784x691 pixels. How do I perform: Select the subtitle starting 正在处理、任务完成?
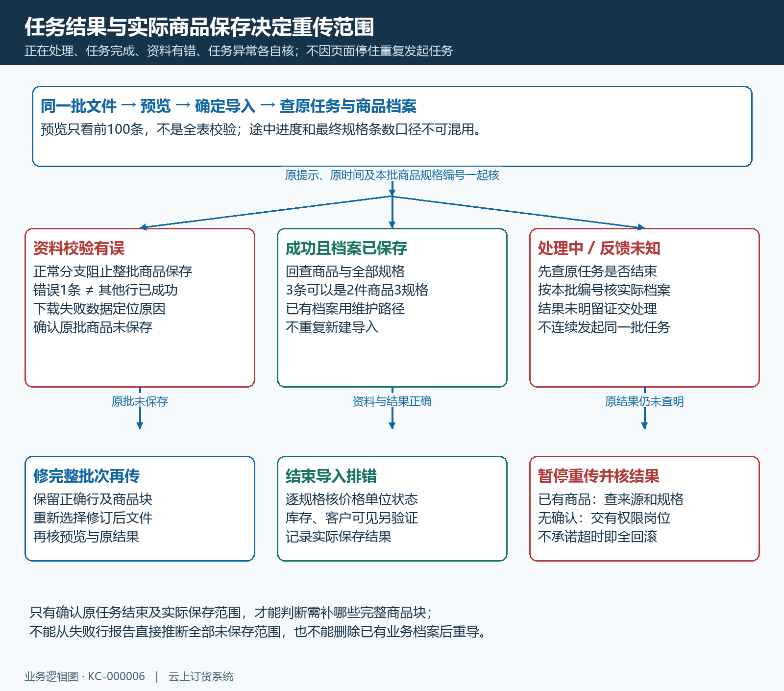point(239,51)
